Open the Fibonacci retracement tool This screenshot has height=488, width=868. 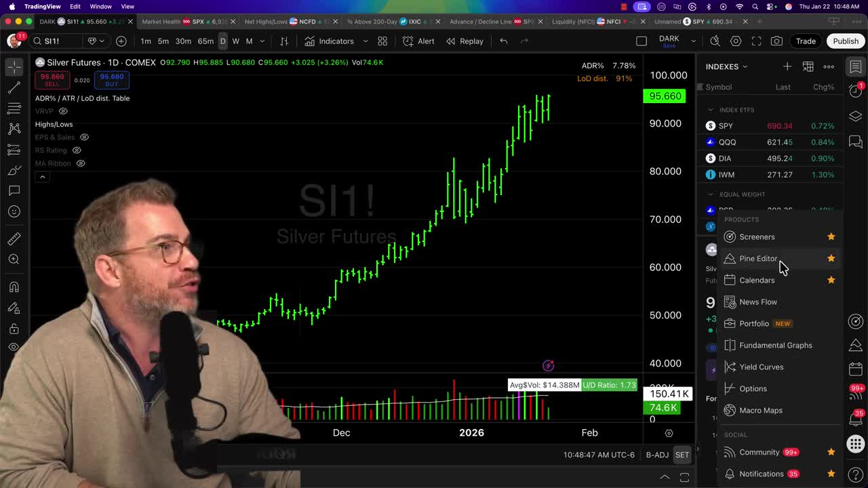tap(14, 108)
